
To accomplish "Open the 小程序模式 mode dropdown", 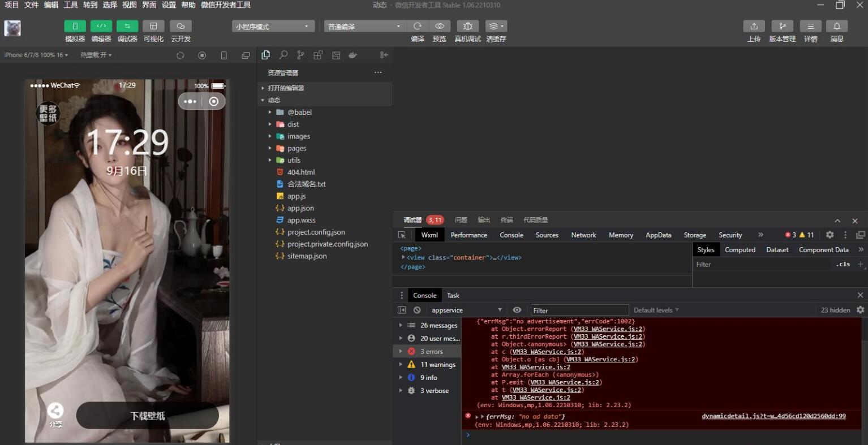I will click(x=273, y=26).
